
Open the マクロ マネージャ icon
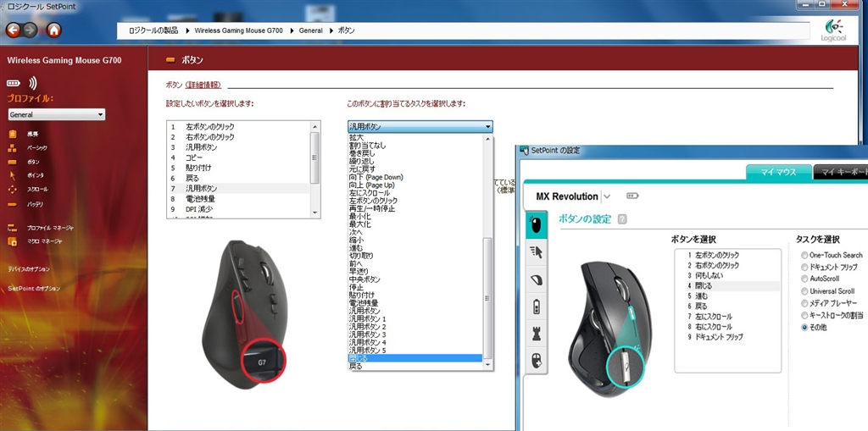click(x=12, y=241)
